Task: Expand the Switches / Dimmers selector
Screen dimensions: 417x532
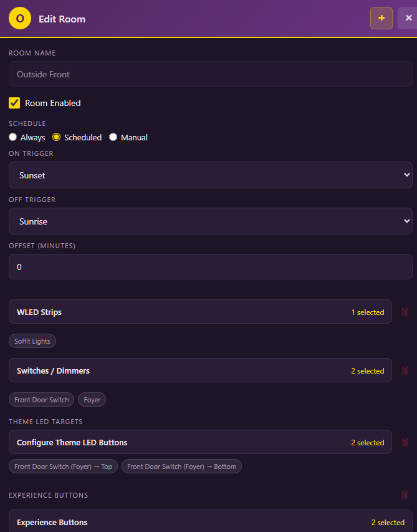Action: coord(200,370)
